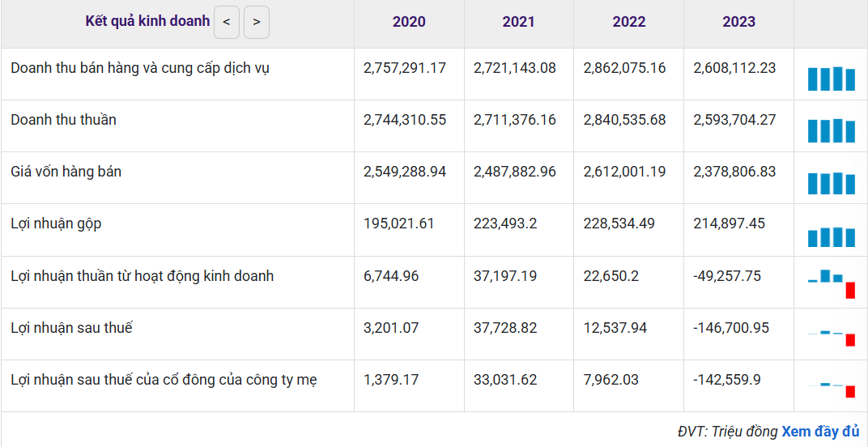The width and height of the screenshot is (868, 447).
Task: Select row label Doanh thu bán hàng và cung cấp dịch vụ
Action: (x=141, y=69)
